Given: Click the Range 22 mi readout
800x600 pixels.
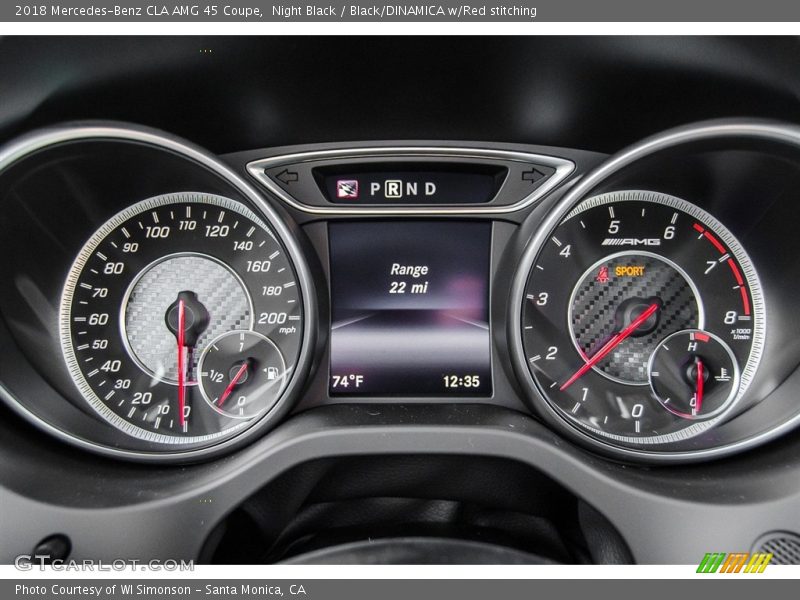Looking at the screenshot, I should click(409, 279).
